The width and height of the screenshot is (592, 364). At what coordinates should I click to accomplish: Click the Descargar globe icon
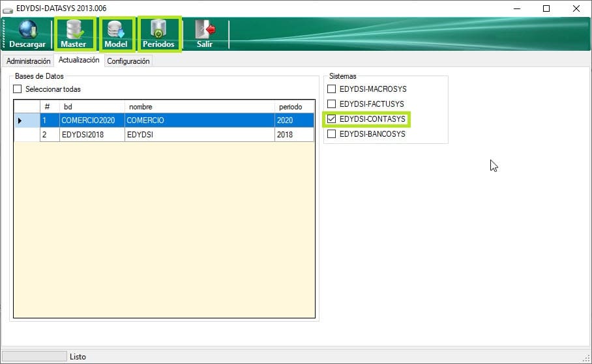tap(27, 30)
